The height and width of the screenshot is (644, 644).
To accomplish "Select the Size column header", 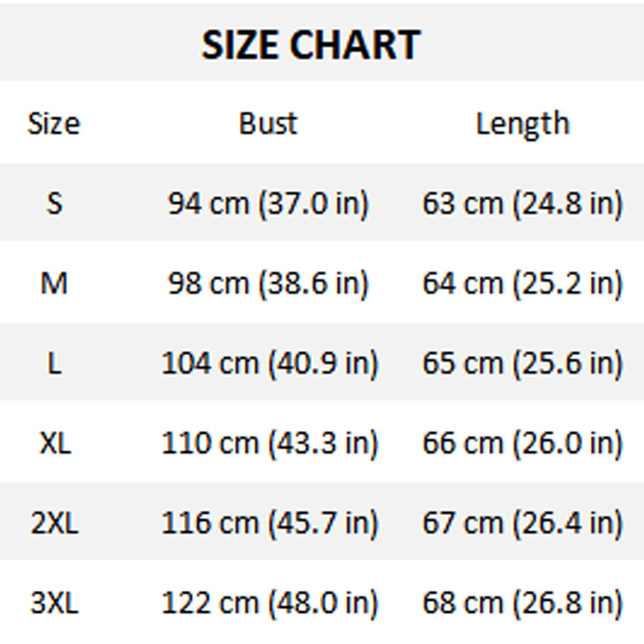I will tap(54, 123).
